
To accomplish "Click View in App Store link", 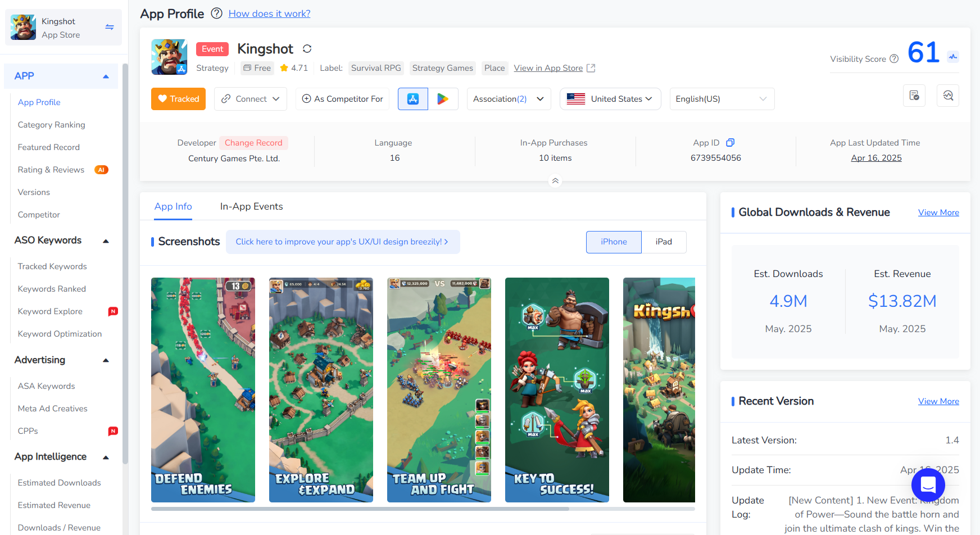I will 548,68.
